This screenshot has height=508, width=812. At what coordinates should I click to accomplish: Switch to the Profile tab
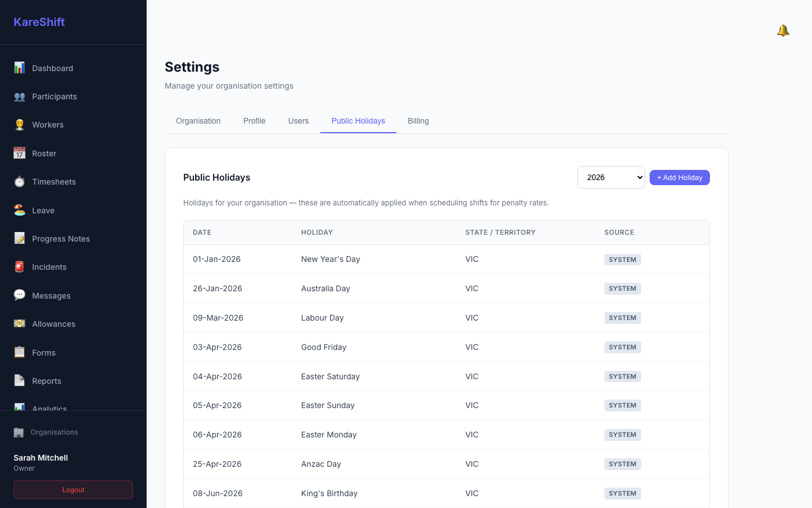point(254,121)
